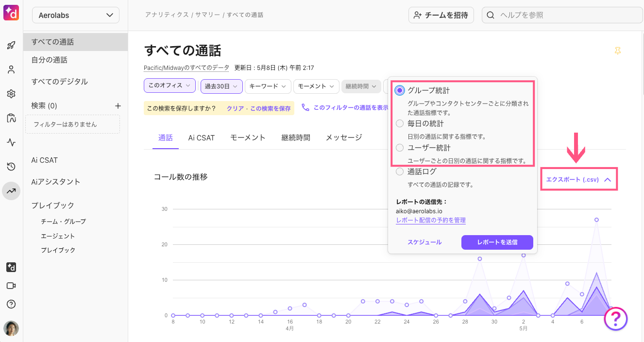Open レポート配信の予約を管理 link
The width and height of the screenshot is (644, 342).
pyautogui.click(x=431, y=220)
